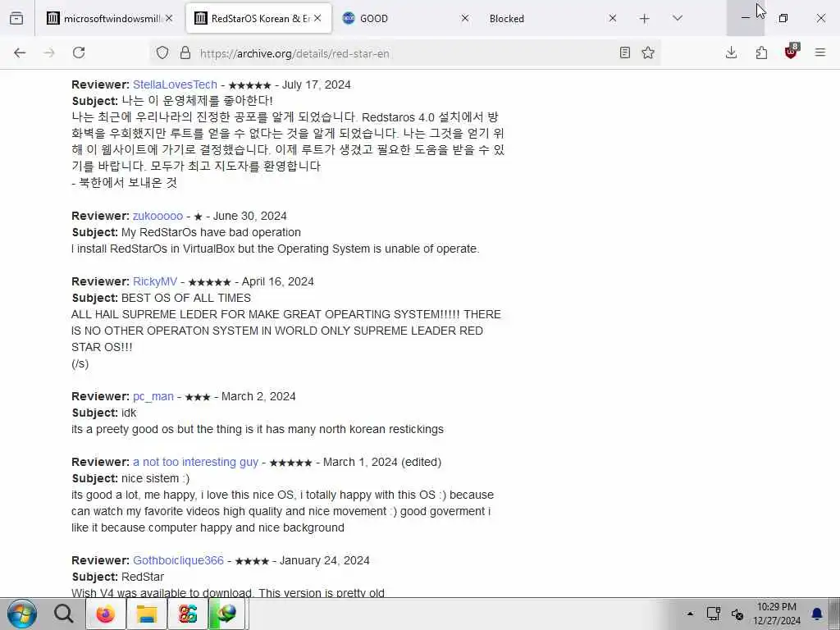Open reviewer Gothboiclique366 profile link
Image resolution: width=840 pixels, height=630 pixels.
coord(178,560)
